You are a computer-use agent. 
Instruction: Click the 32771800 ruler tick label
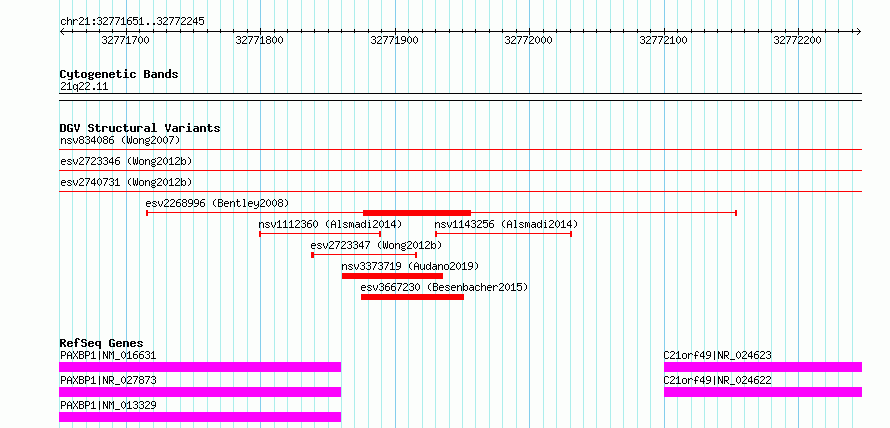point(259,40)
